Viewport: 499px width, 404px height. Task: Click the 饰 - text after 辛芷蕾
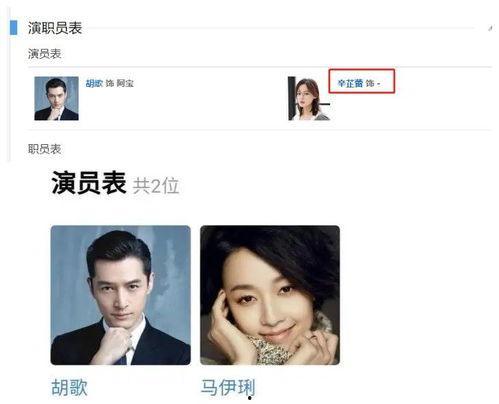pyautogui.click(x=373, y=83)
